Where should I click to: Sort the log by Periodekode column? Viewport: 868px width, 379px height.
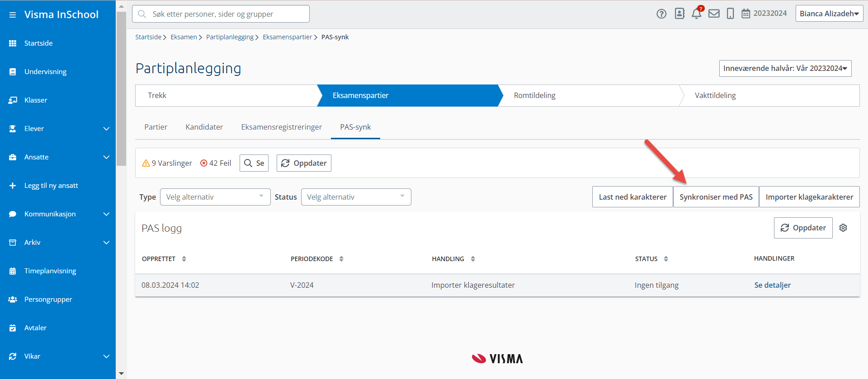point(341,259)
